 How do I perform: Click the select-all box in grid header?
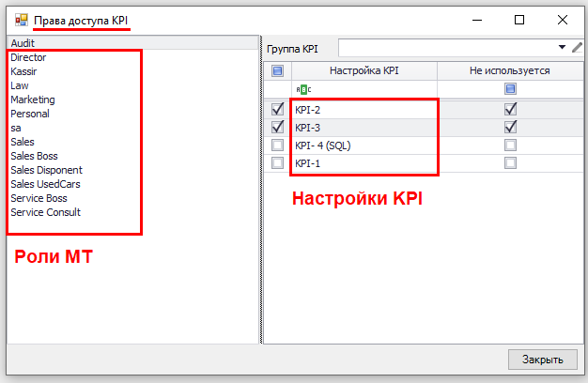pos(277,70)
